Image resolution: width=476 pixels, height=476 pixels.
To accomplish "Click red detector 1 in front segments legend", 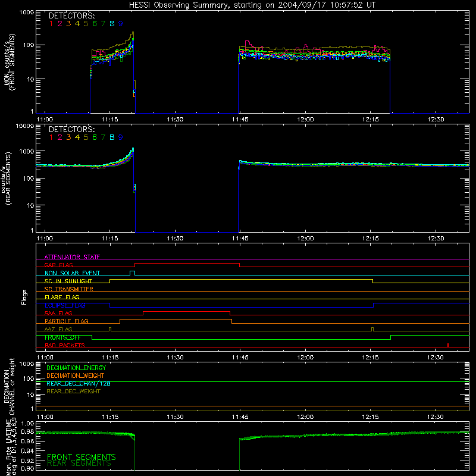I will (51, 23).
